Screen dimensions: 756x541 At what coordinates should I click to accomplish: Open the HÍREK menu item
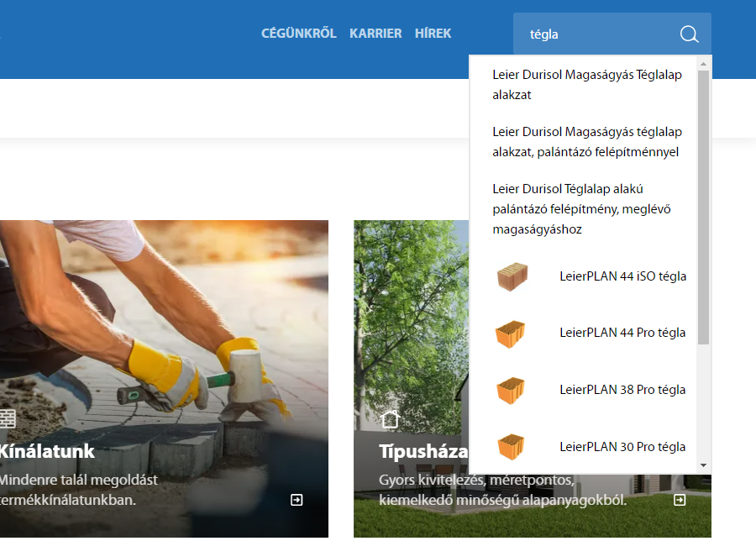(433, 34)
